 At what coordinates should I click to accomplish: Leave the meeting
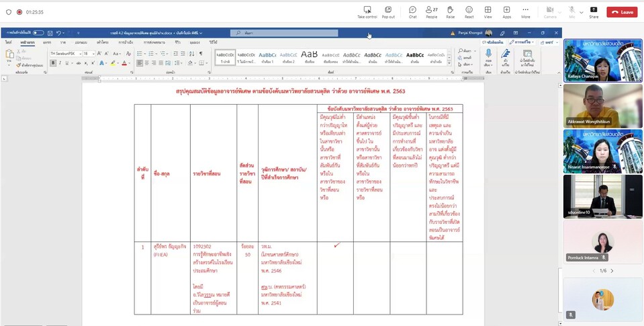[622, 12]
